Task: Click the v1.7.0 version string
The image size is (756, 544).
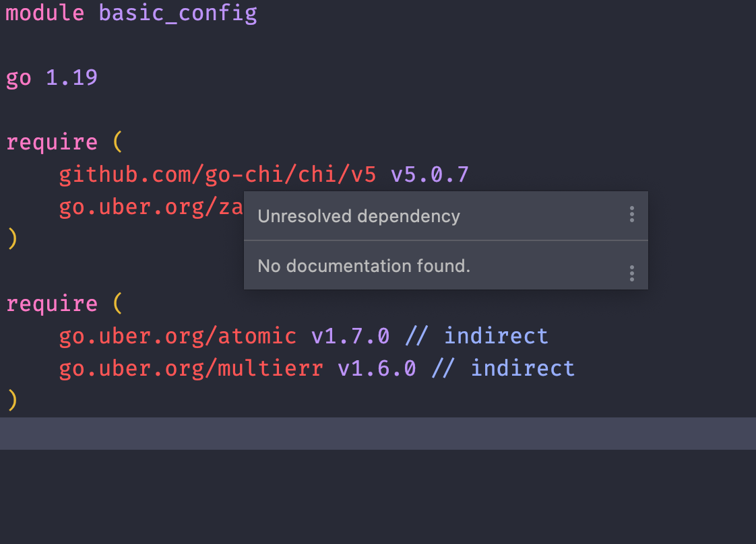Action: pos(350,337)
